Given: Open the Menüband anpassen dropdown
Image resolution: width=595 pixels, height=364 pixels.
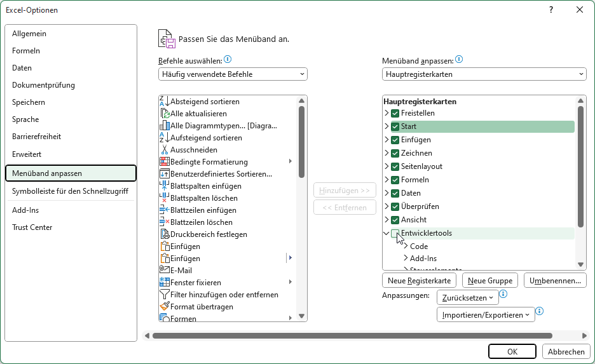Looking at the screenshot, I should tap(484, 74).
